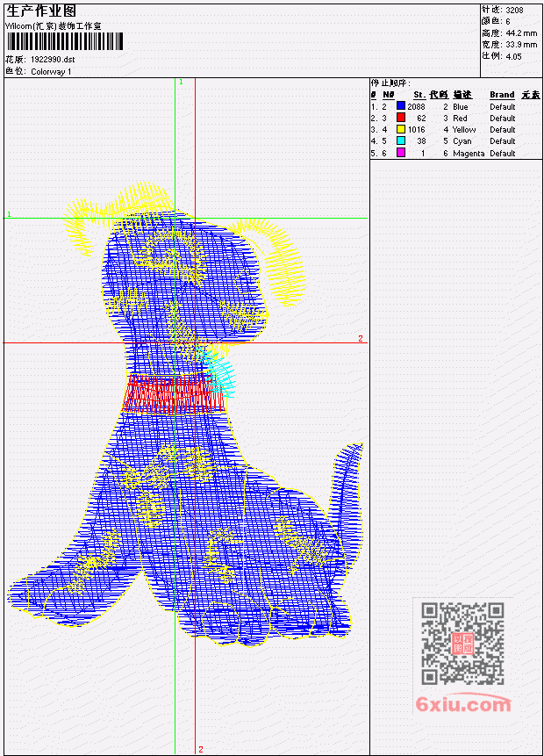Screen dimensions: 544x756
Task: Select the 'Colorway 1' value
Action: (x=51, y=72)
